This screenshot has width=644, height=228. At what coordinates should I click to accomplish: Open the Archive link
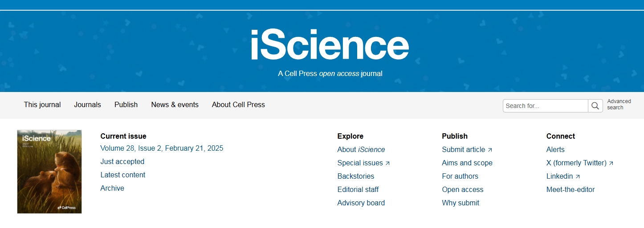(112, 188)
